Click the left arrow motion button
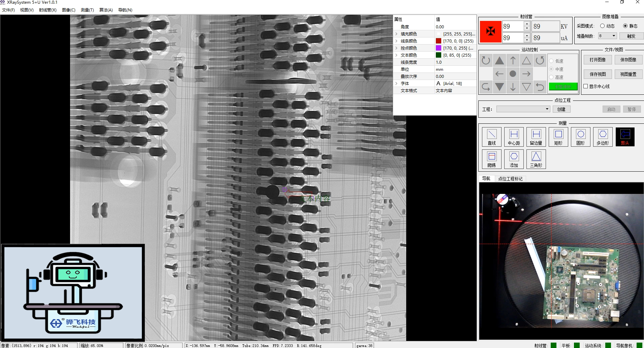Screen dimensions: 644x348 (500, 74)
